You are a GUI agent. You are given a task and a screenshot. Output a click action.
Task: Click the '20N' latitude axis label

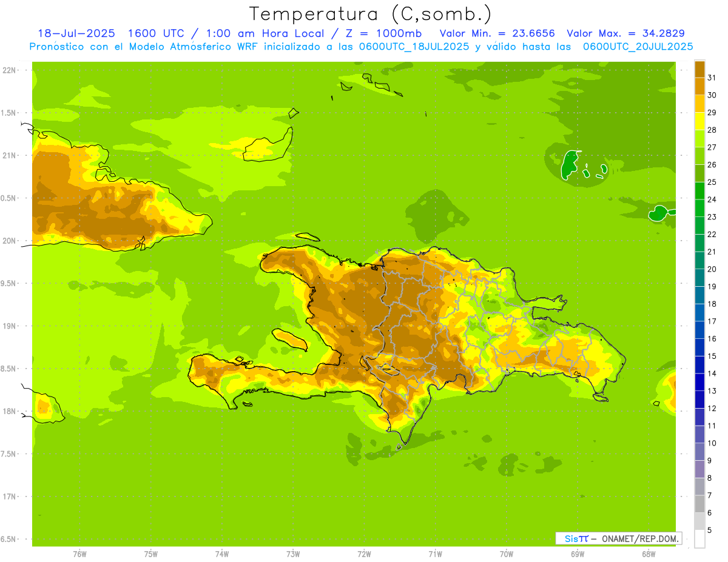point(9,241)
